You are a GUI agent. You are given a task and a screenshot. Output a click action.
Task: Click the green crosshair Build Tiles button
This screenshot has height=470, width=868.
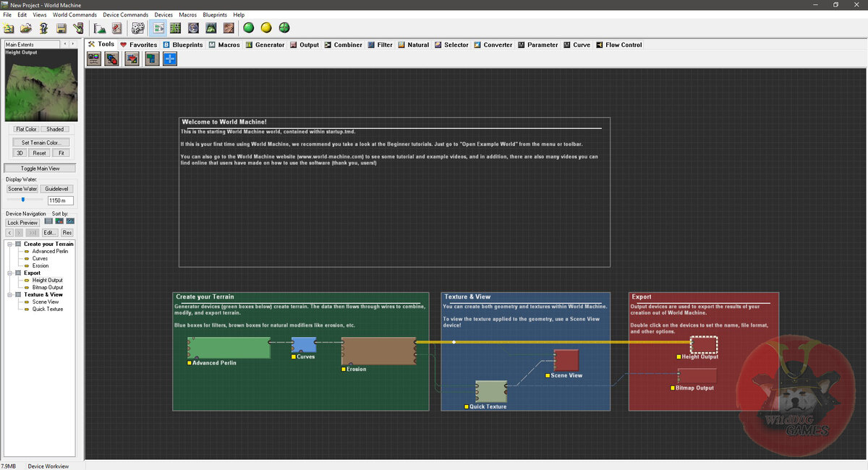point(284,28)
